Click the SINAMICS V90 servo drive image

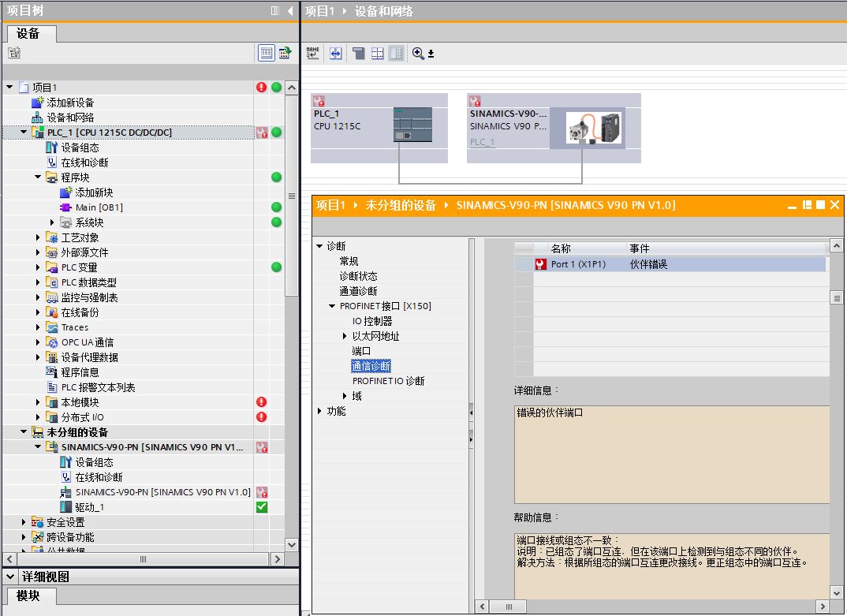coord(594,128)
